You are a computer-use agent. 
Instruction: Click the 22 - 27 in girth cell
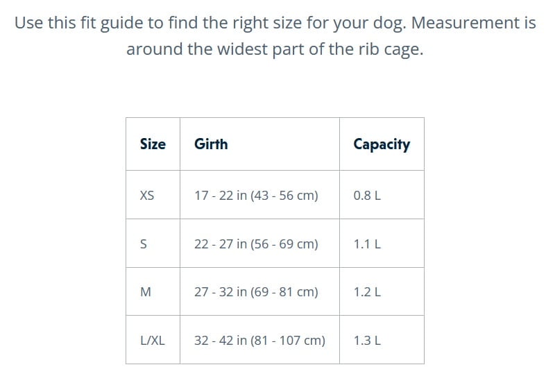(256, 244)
